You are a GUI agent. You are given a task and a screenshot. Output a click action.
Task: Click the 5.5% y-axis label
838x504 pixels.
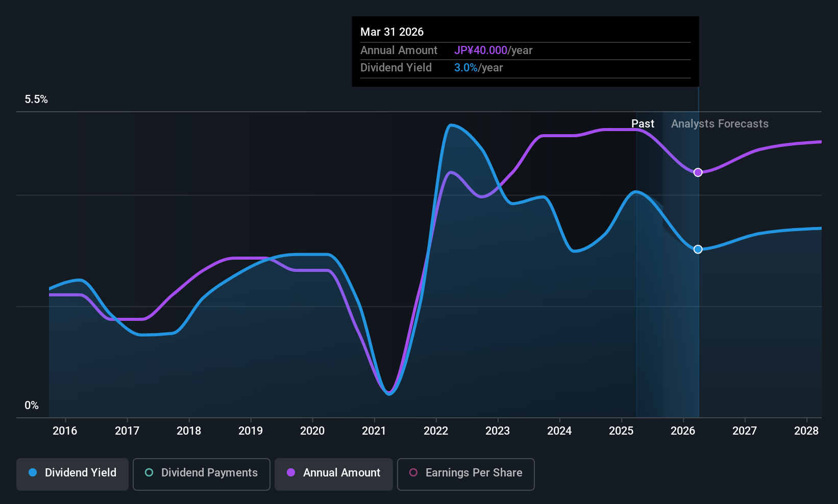tap(36, 99)
